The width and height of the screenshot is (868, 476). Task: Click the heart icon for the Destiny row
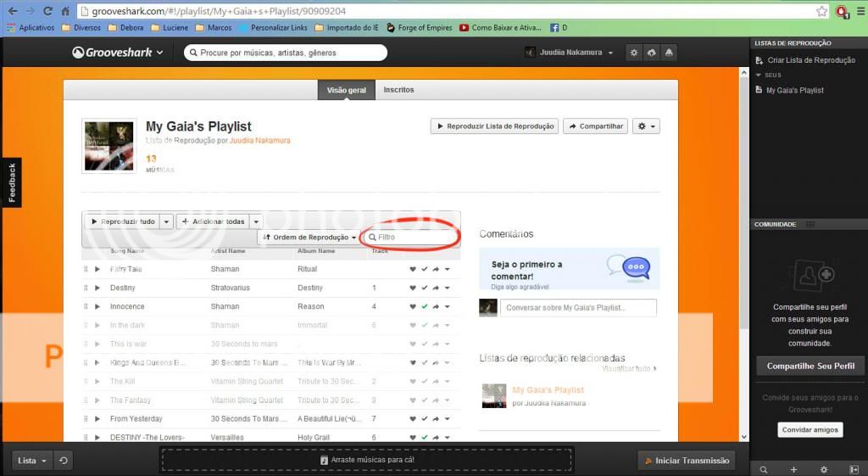[x=413, y=288]
